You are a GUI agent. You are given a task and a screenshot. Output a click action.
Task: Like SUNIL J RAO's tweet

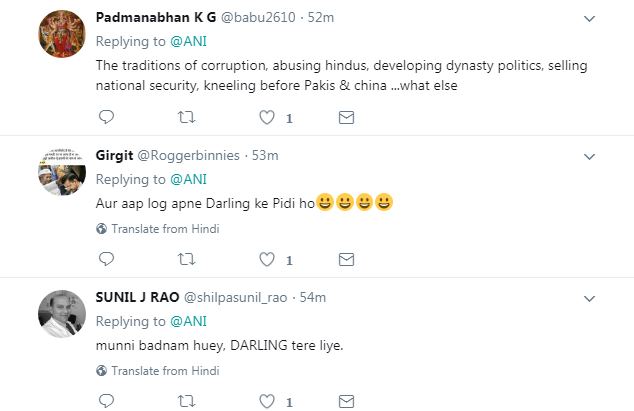[267, 401]
